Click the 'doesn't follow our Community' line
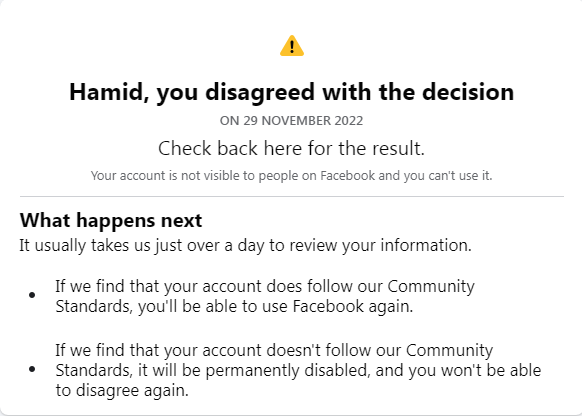582x416 pixels. pos(274,350)
